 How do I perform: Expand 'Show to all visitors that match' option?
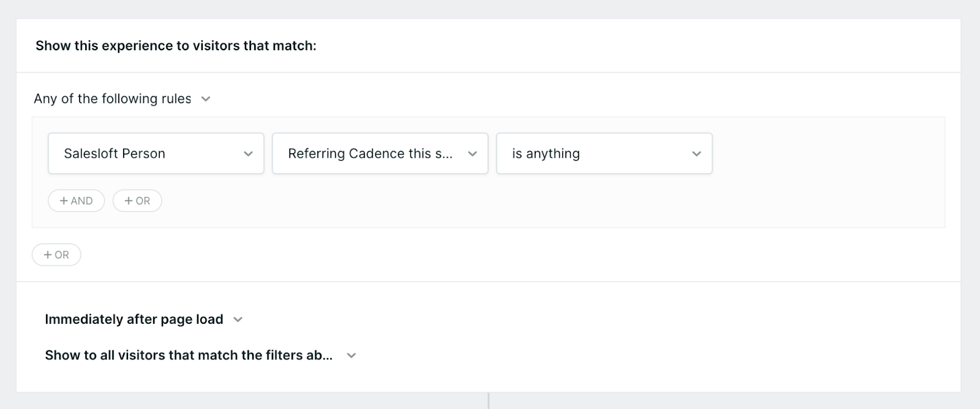coord(200,355)
